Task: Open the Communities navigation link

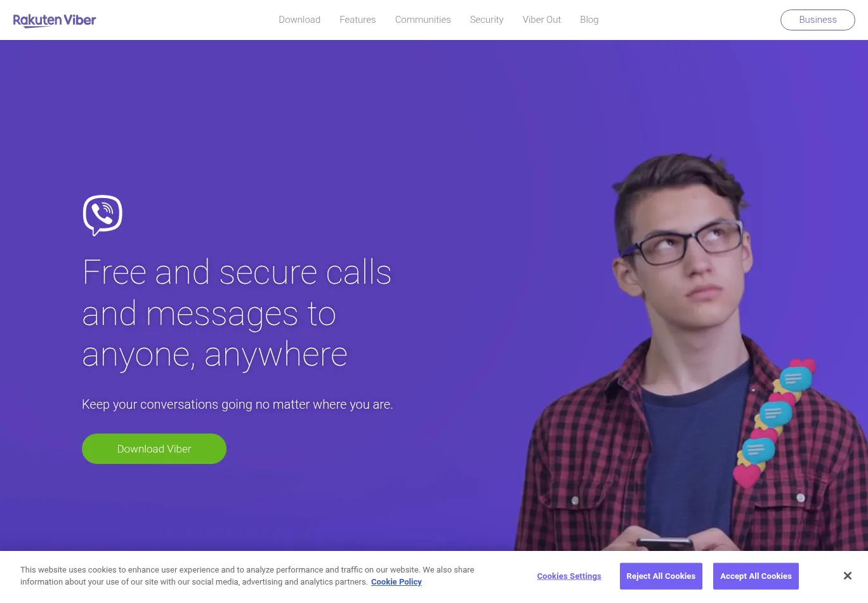Action: (423, 20)
